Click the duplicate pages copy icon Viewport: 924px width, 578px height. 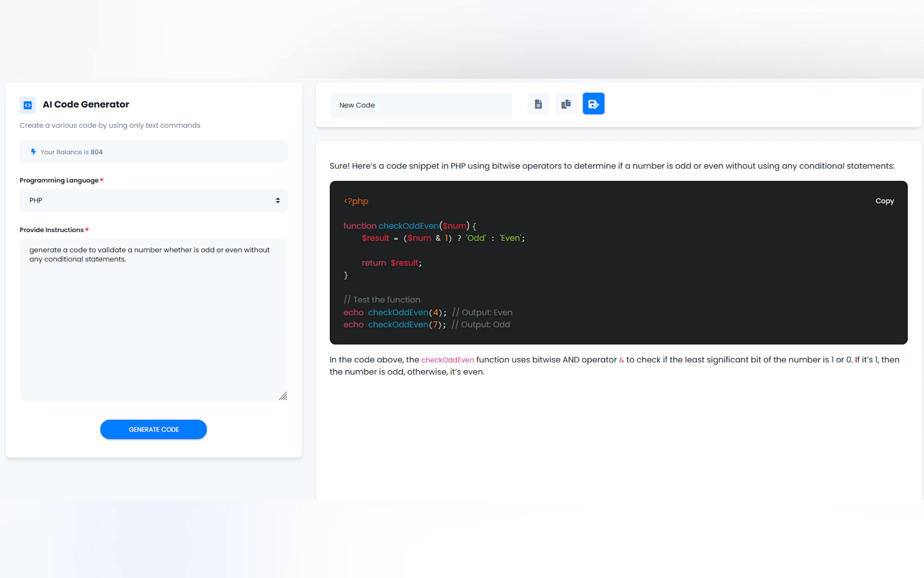point(566,104)
